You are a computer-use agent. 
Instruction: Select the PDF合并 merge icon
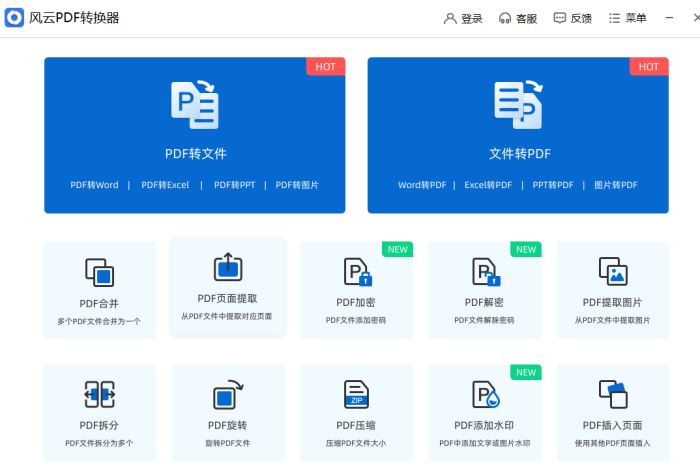[x=100, y=272]
